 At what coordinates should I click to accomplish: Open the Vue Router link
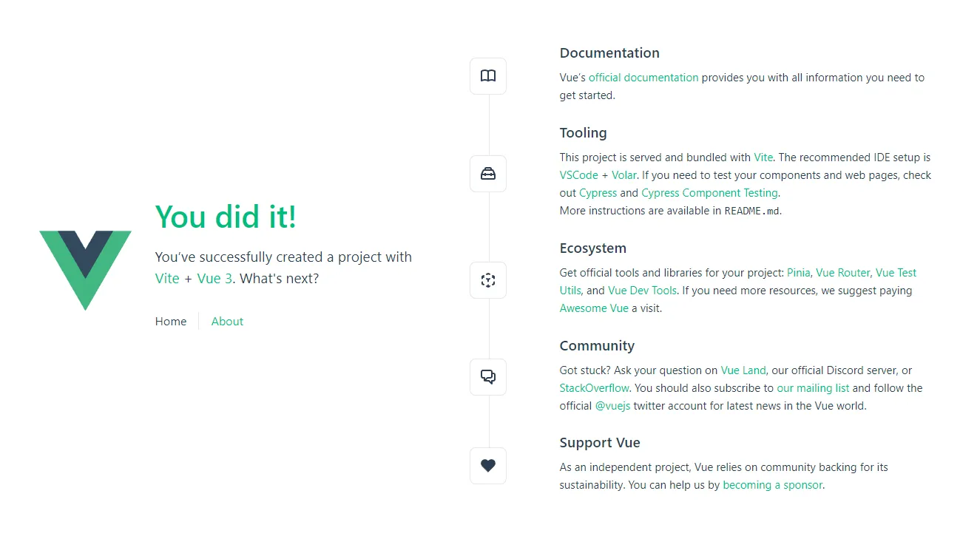click(x=842, y=273)
